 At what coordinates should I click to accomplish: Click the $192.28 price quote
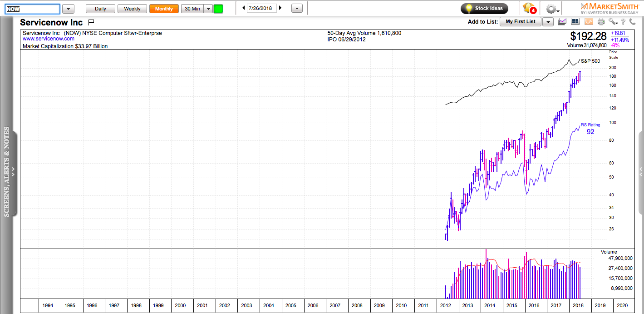pyautogui.click(x=589, y=36)
